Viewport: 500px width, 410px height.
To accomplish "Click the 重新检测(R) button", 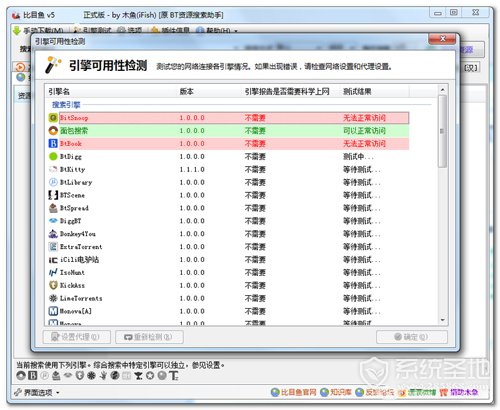I will click(x=149, y=337).
